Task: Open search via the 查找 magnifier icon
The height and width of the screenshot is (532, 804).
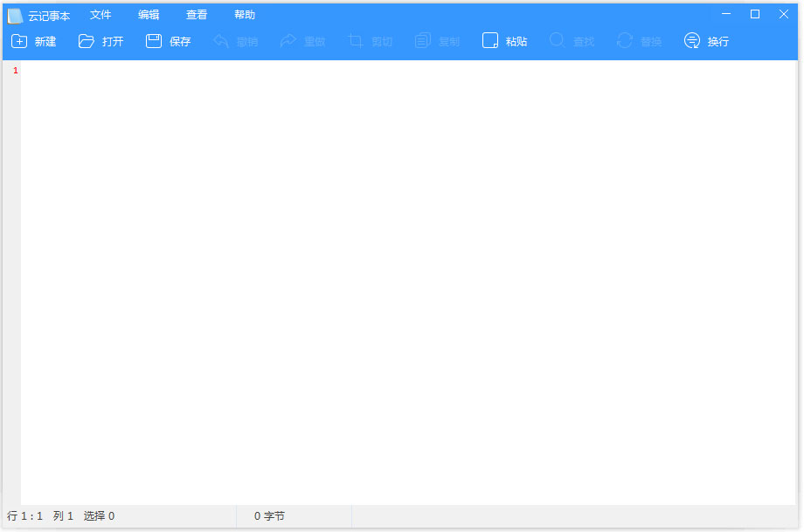Action: [558, 41]
